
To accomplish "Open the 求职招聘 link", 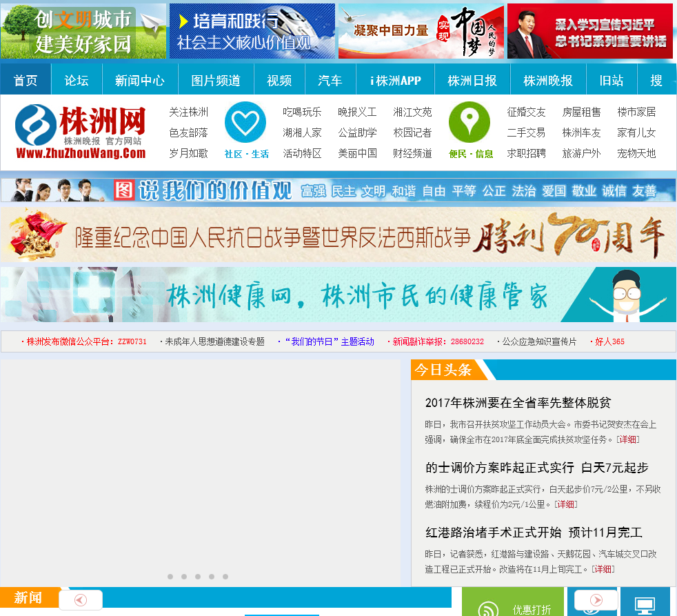I will pos(526,153).
